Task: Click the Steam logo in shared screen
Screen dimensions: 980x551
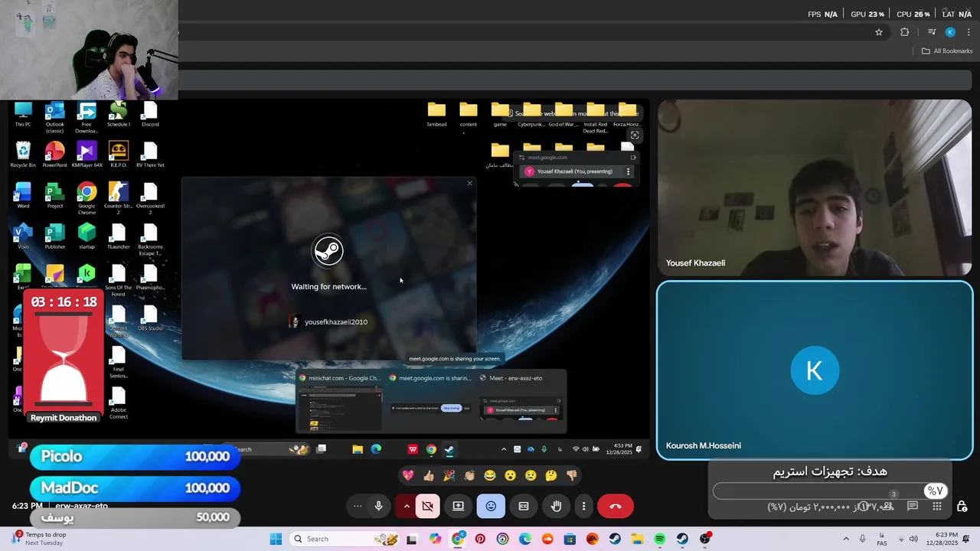Action: [328, 250]
